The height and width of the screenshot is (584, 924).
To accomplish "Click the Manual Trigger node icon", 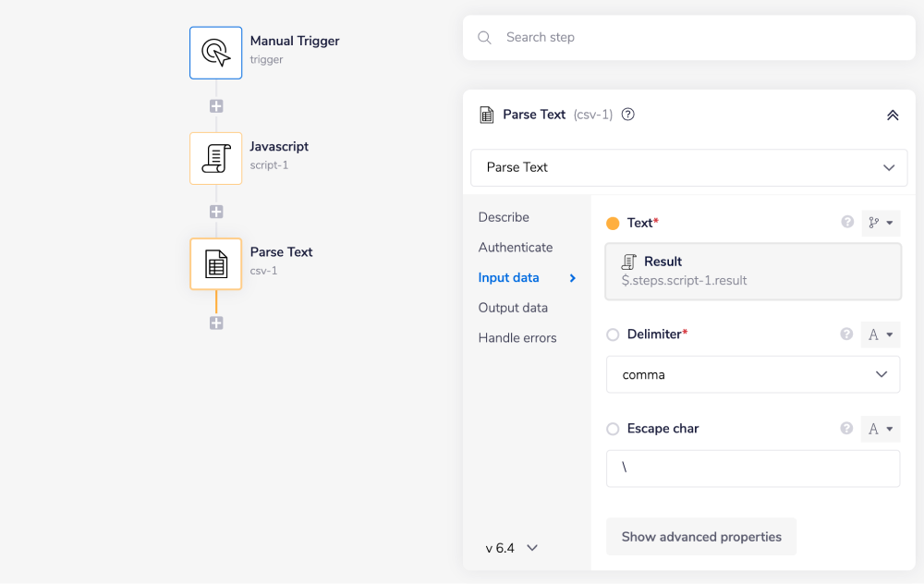I will (x=215, y=53).
